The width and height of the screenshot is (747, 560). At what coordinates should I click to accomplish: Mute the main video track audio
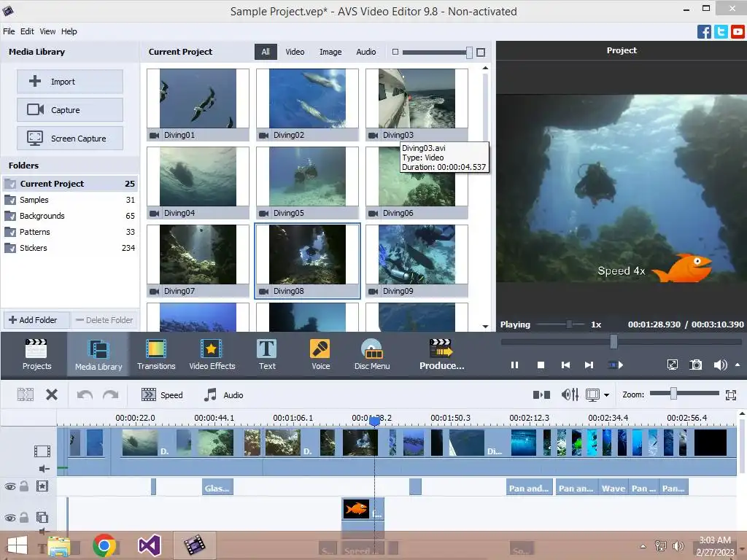click(x=44, y=469)
